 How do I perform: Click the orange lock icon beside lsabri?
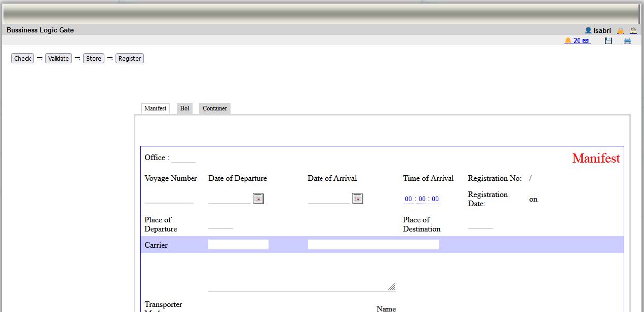click(x=620, y=31)
